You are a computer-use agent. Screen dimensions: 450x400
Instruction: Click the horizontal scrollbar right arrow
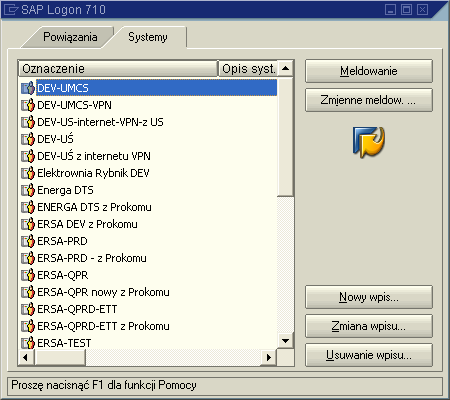269,358
